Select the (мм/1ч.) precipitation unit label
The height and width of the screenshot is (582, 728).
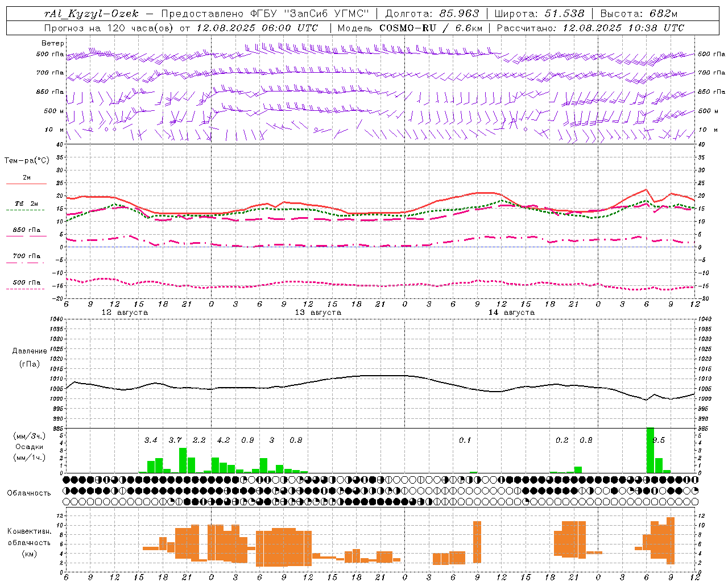pyautogui.click(x=29, y=458)
